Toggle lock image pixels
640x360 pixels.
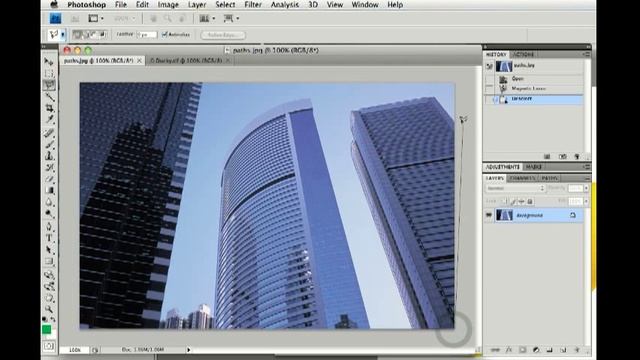tap(513, 201)
